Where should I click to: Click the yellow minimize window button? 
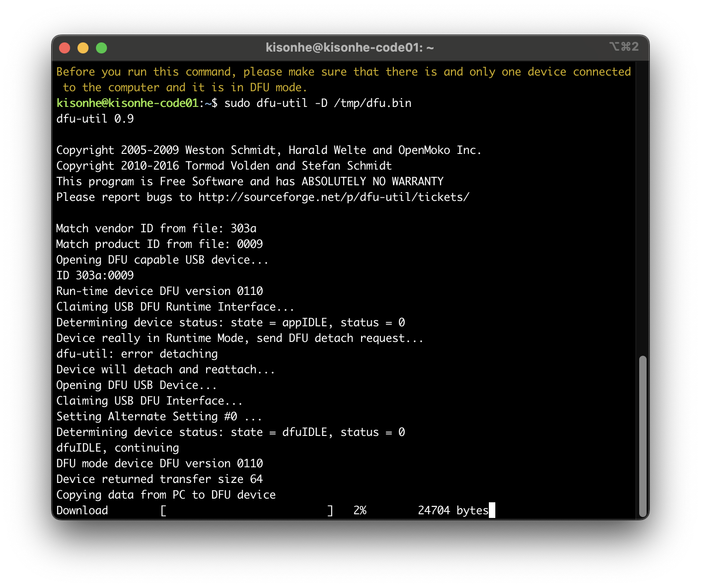click(83, 48)
